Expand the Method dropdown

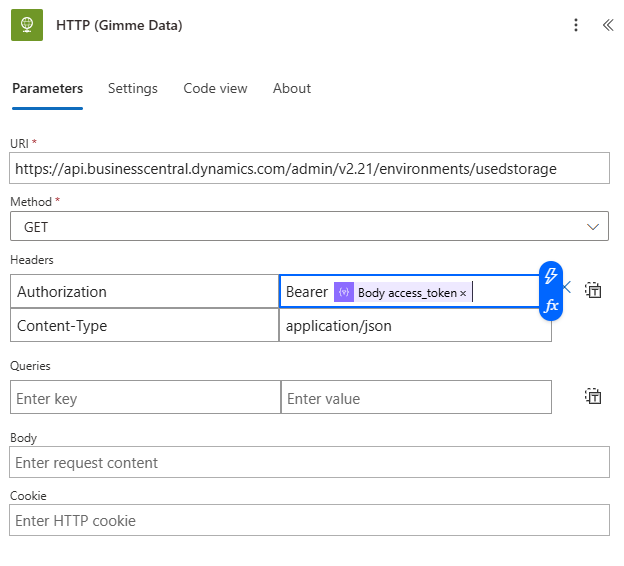[594, 227]
